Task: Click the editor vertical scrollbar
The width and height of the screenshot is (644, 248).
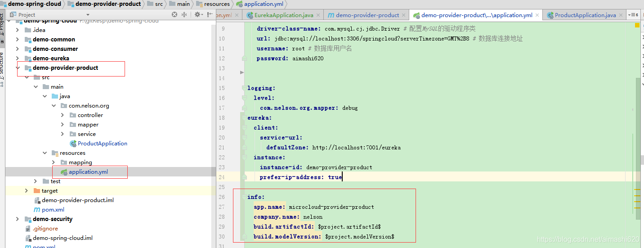Action: pos(638,149)
